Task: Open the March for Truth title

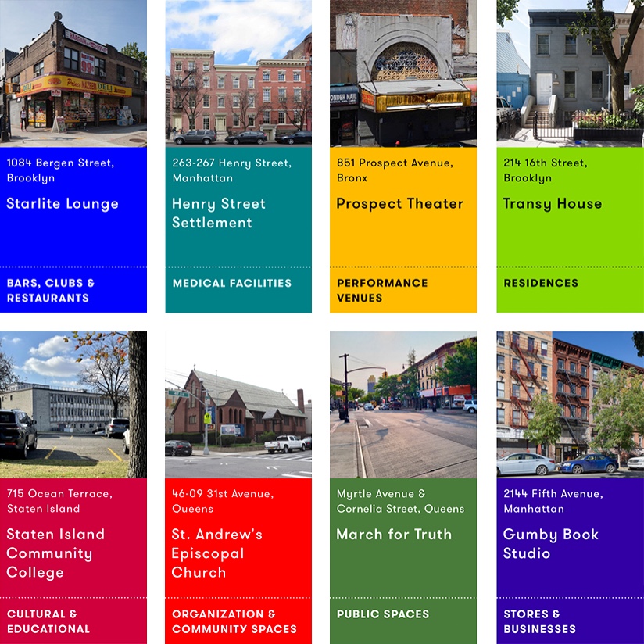Action: [394, 535]
